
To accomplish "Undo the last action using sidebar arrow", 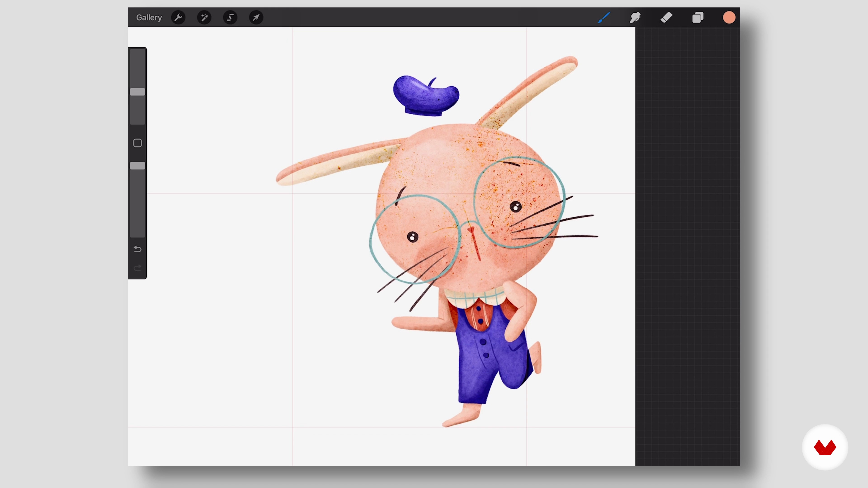I will 137,249.
